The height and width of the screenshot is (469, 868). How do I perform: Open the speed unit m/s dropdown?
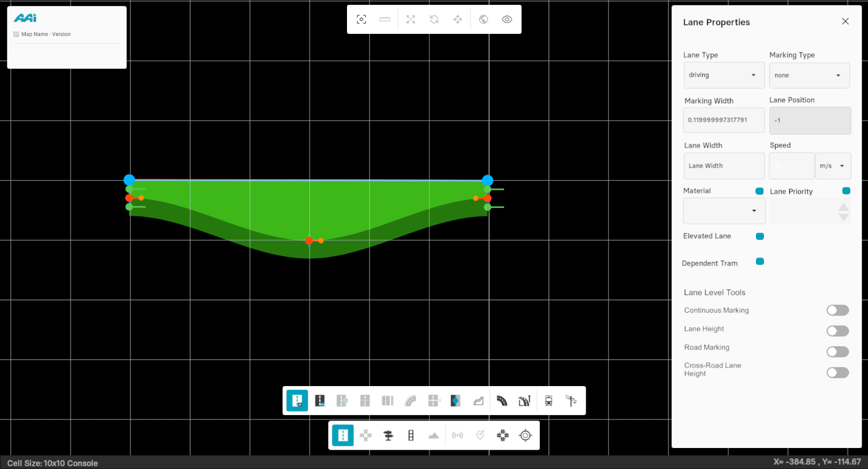tap(832, 166)
